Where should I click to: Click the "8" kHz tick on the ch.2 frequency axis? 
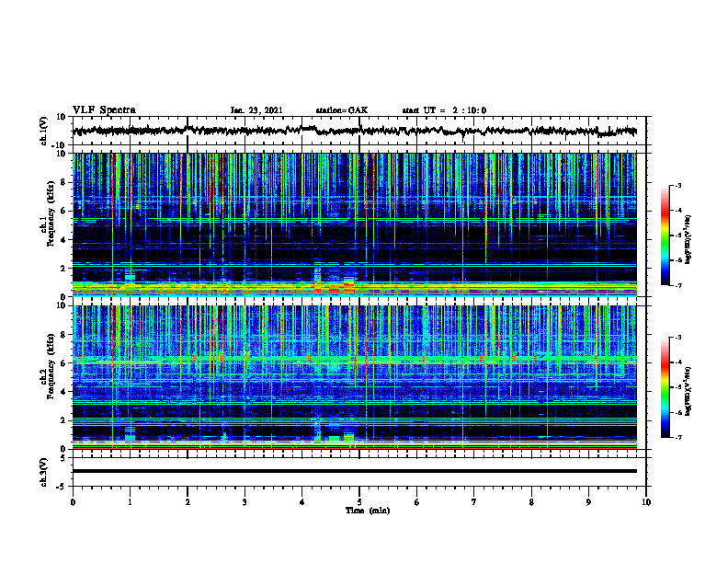(63, 335)
